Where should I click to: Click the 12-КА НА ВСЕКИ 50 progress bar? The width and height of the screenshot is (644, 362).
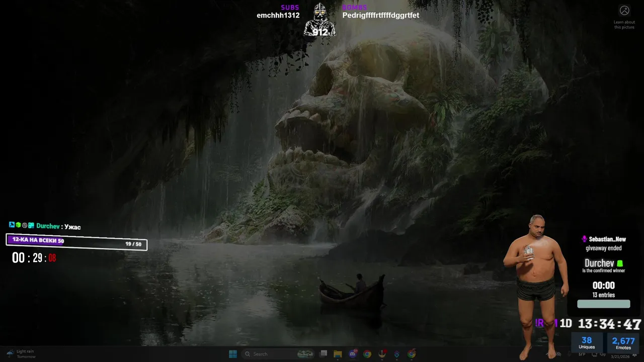point(76,241)
